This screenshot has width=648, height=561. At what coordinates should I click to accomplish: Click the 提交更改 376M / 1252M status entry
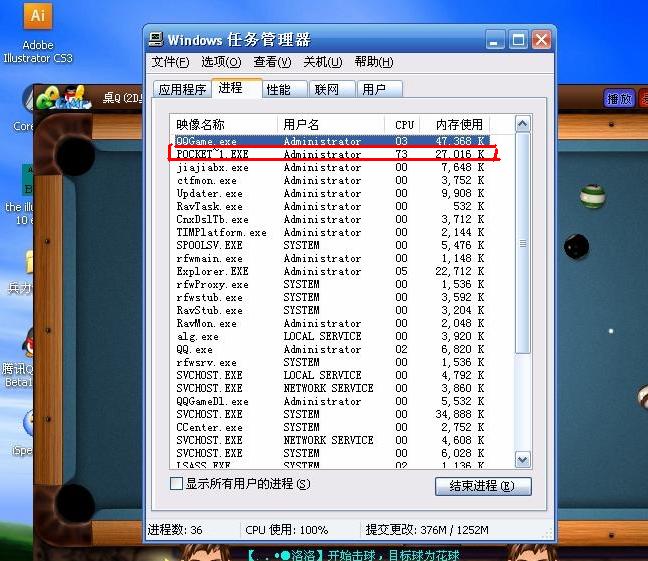[427, 530]
